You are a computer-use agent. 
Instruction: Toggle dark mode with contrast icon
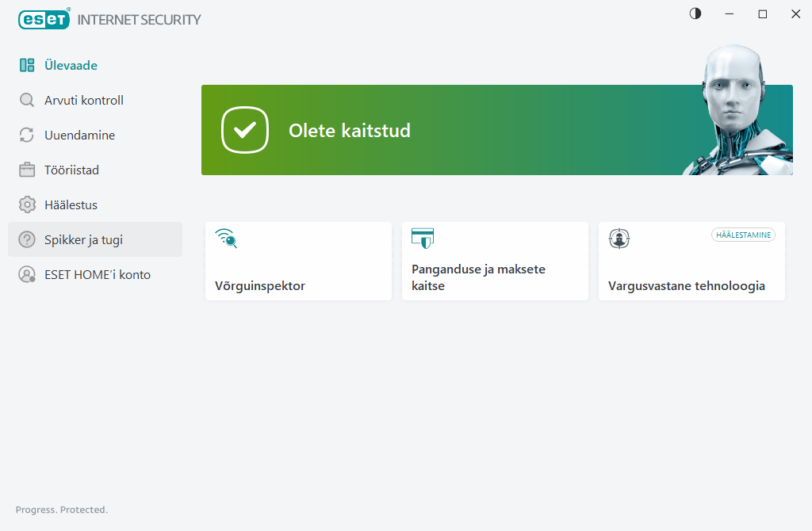pyautogui.click(x=695, y=13)
